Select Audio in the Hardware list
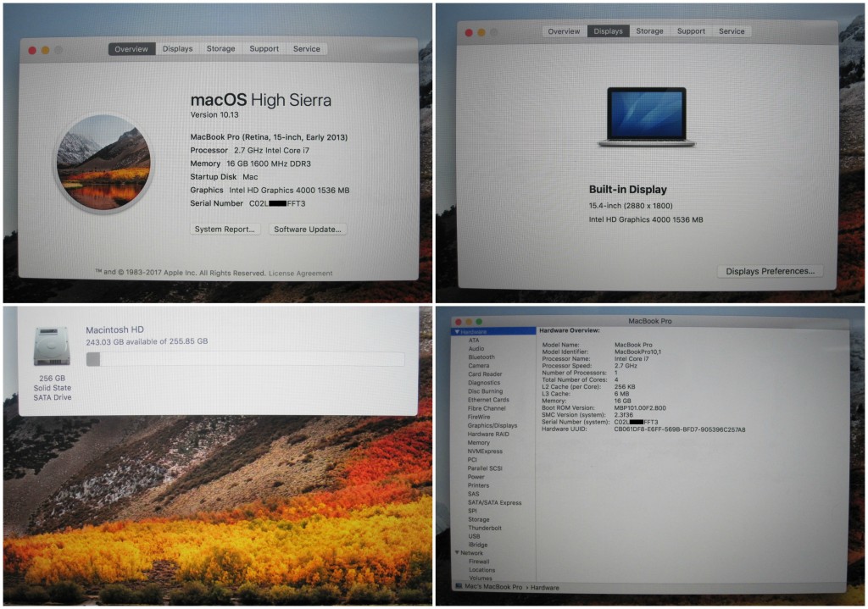The image size is (868, 609). (x=476, y=348)
